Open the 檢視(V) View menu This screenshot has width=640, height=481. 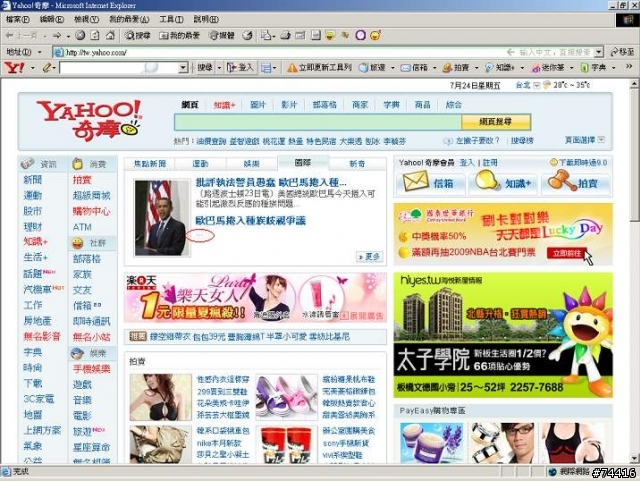click(86, 20)
